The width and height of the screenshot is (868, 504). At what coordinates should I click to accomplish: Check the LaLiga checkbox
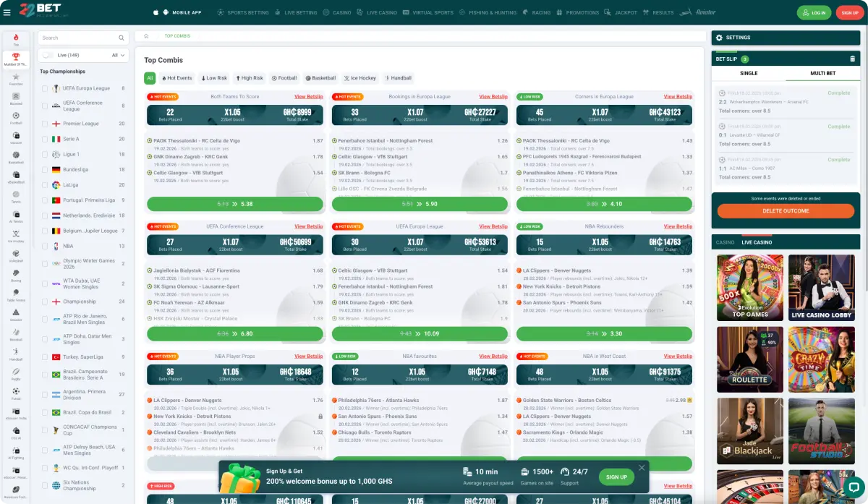pyautogui.click(x=45, y=185)
